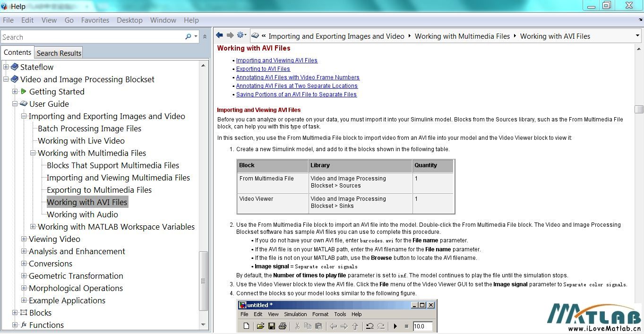
Task: Open Saving Portions of an AVI File link
Action: click(x=296, y=94)
